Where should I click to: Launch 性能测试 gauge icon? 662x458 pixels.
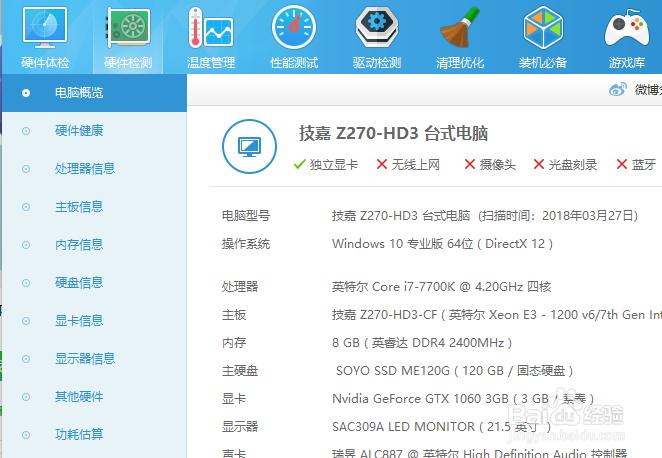pyautogui.click(x=294, y=28)
